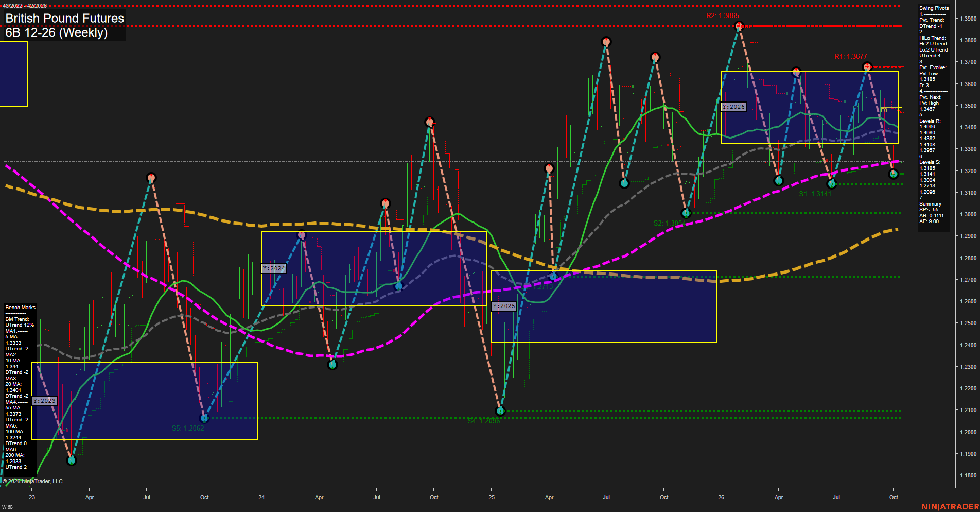
Task: Click the AF: 9.00 summary entry
Action: tap(929, 221)
